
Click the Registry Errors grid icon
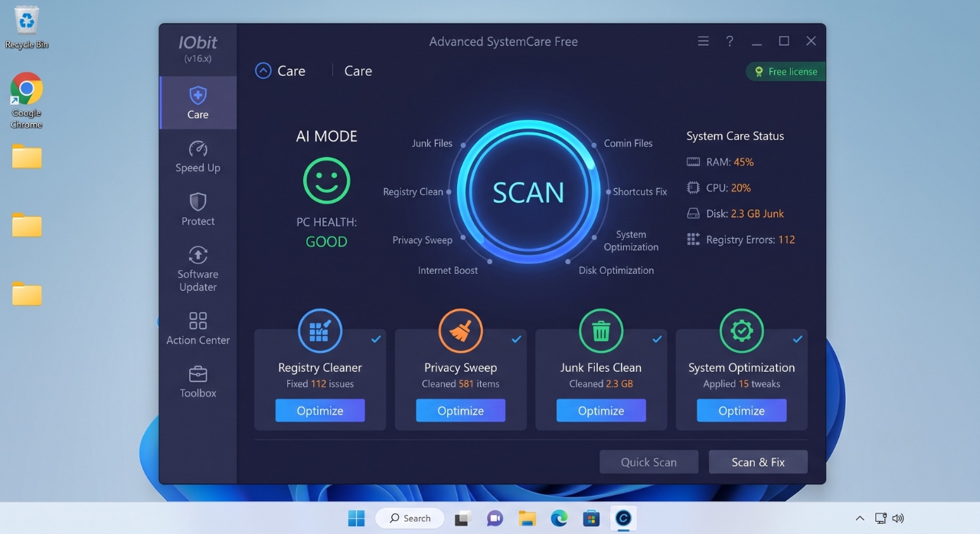click(x=693, y=239)
